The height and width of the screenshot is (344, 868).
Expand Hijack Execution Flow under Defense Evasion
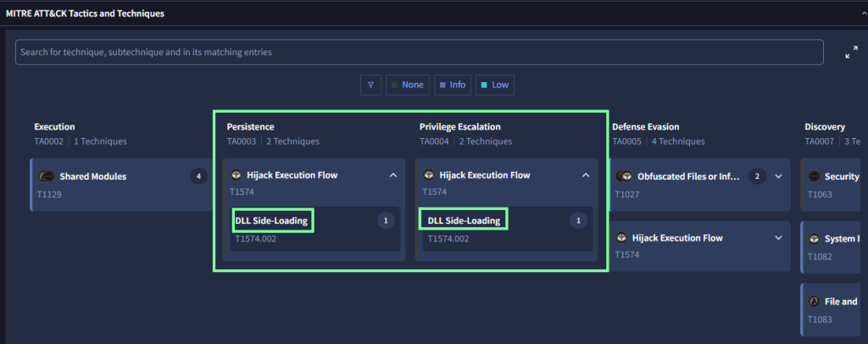coord(778,238)
